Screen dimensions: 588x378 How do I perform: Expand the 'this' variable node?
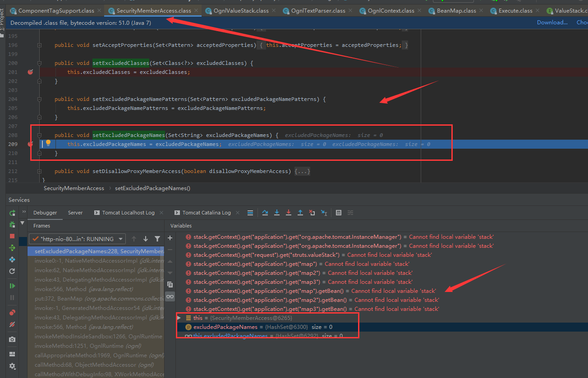179,318
